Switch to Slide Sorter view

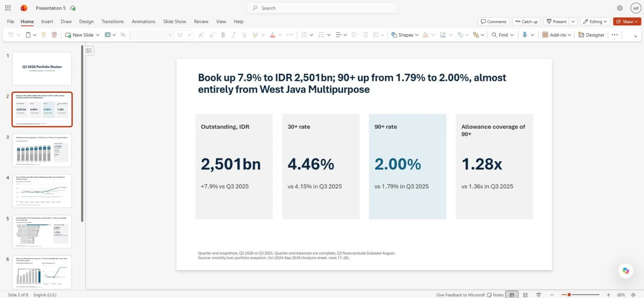[x=525, y=295]
